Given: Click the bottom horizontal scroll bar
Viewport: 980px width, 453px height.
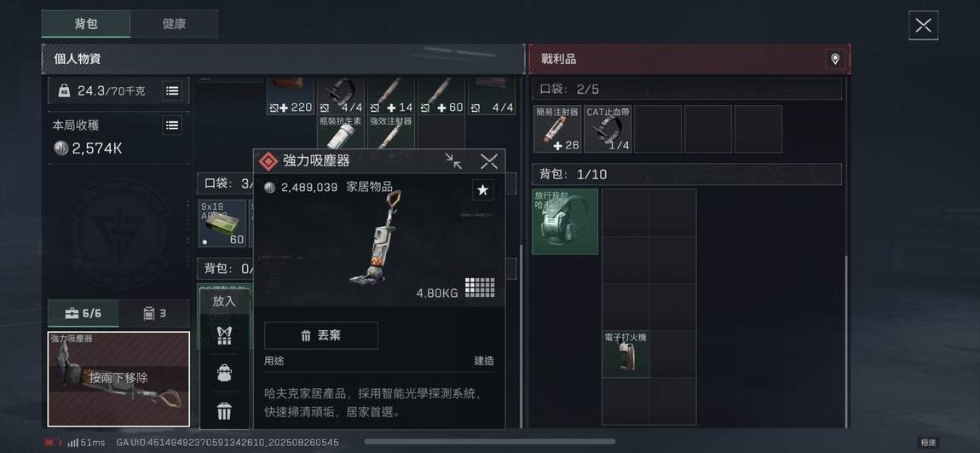Looking at the screenshot, I should point(490,442).
